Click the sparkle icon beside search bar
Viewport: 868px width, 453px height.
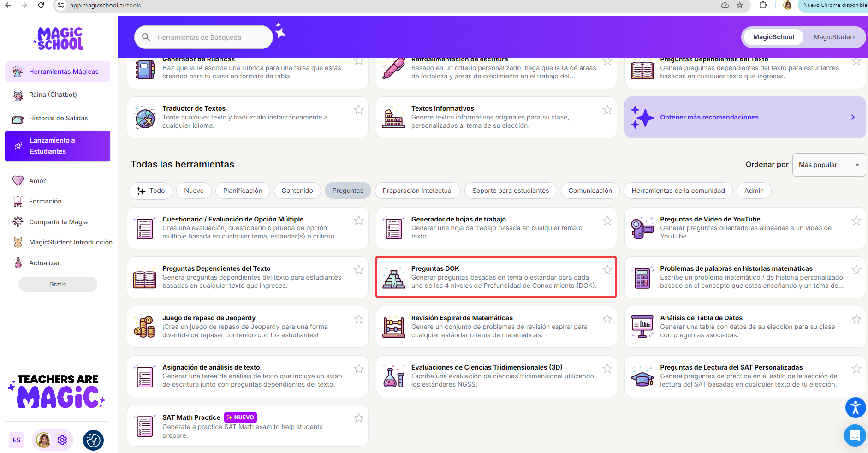click(x=280, y=31)
